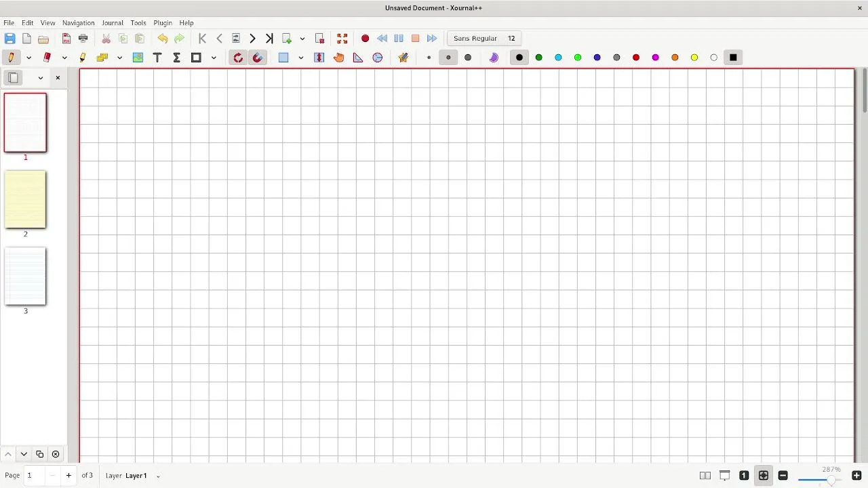
Task: Click the Print icon
Action: point(83,39)
